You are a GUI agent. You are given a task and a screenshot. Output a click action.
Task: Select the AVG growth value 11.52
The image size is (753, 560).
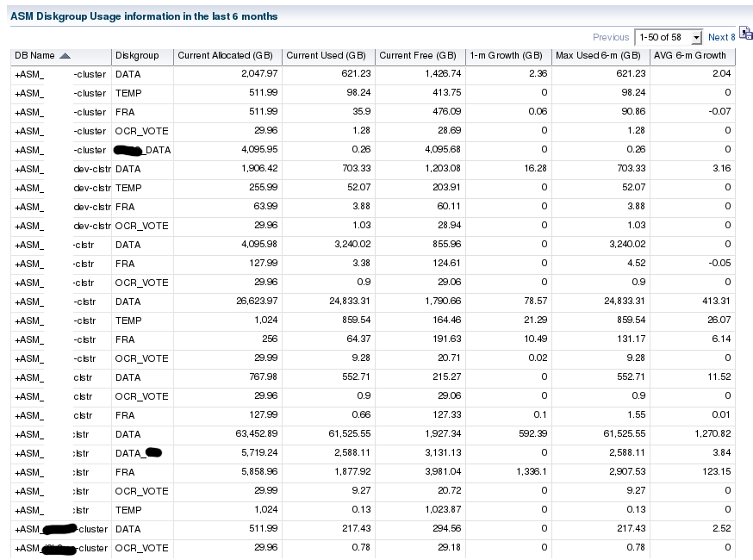(719, 377)
